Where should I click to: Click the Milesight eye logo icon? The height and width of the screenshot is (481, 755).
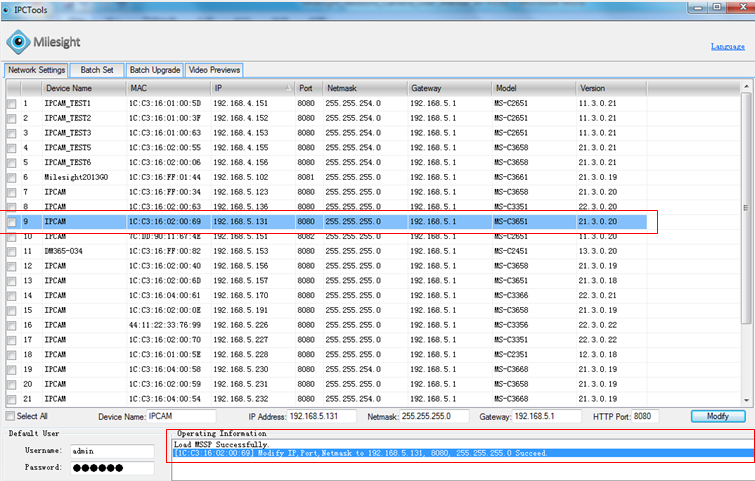tap(18, 42)
